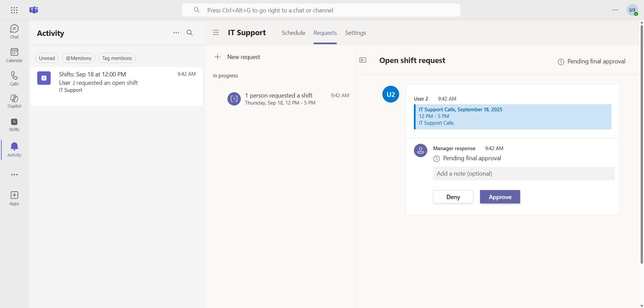Click the Add a note field
The image size is (644, 308).
(523, 174)
